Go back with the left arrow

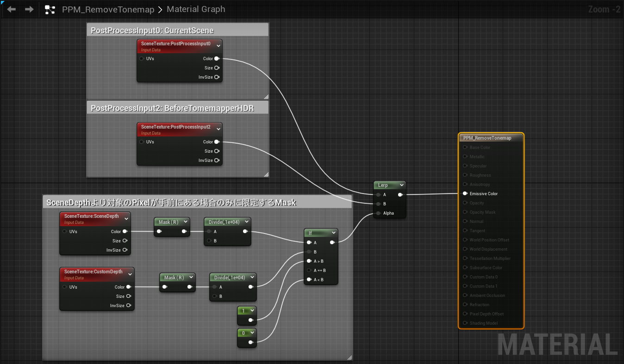point(11,9)
